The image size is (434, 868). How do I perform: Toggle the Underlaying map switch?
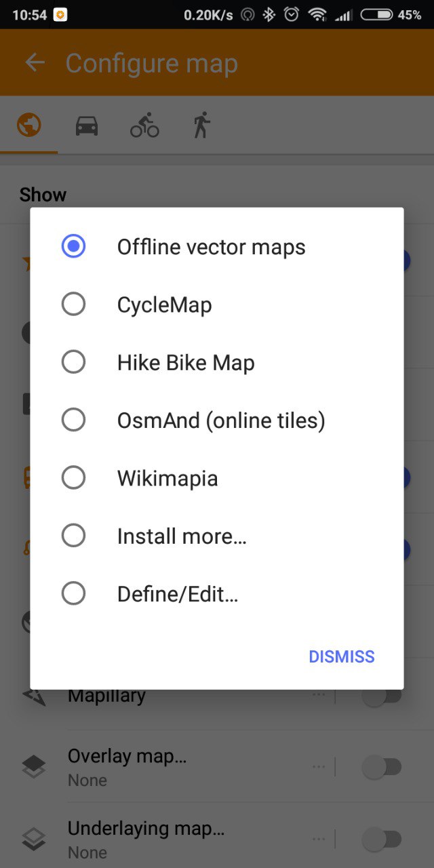(382, 840)
